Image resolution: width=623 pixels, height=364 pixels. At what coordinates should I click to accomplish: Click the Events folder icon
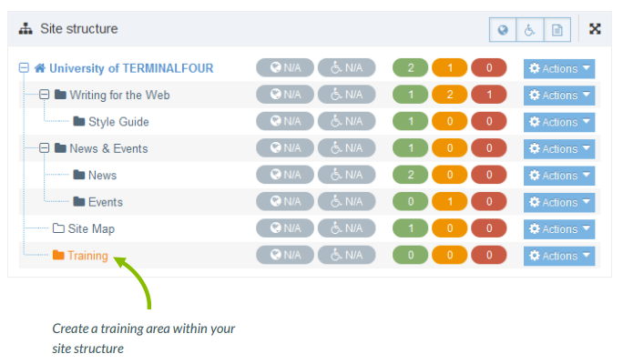click(78, 202)
